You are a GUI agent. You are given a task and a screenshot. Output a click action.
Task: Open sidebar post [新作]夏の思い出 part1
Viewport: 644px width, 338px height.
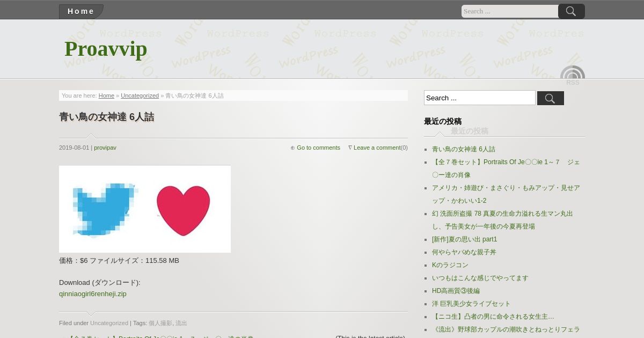[x=465, y=239]
